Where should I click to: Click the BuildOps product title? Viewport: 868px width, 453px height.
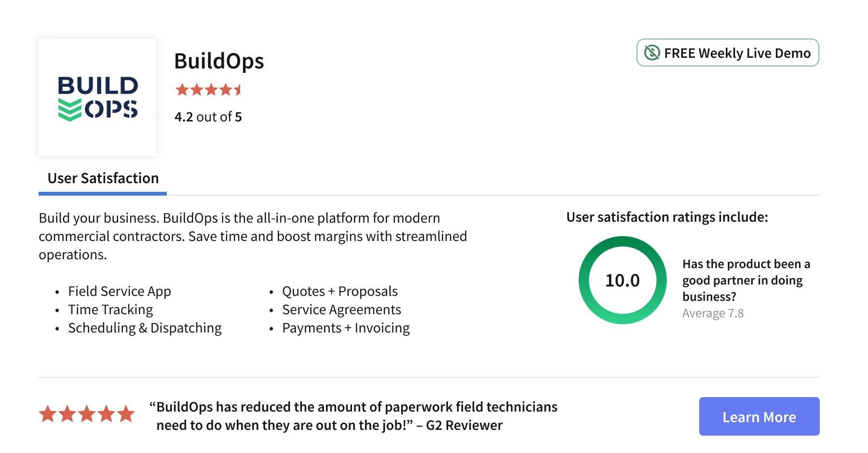pyautogui.click(x=219, y=61)
